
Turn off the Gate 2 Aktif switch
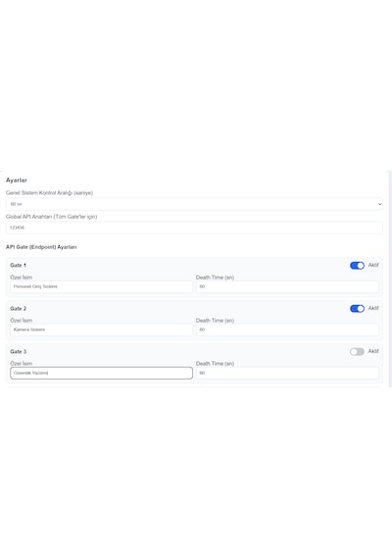click(357, 308)
